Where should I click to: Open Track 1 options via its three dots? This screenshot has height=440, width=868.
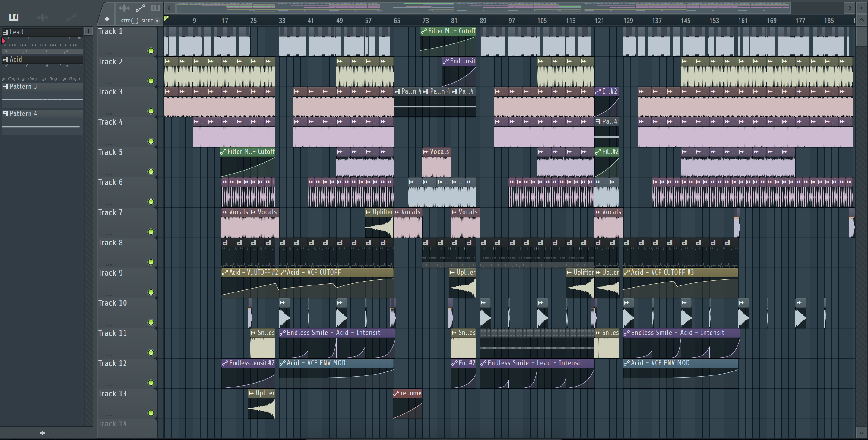pyautogui.click(x=109, y=53)
